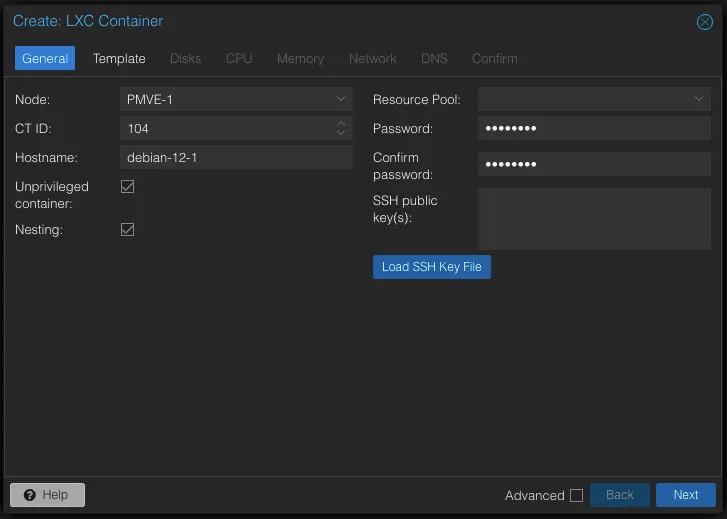Open the Template tab

pyautogui.click(x=119, y=58)
